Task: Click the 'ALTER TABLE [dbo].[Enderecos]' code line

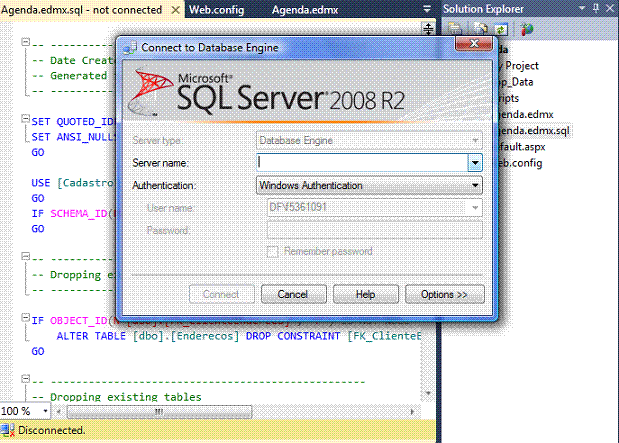Action: pyautogui.click(x=238, y=336)
